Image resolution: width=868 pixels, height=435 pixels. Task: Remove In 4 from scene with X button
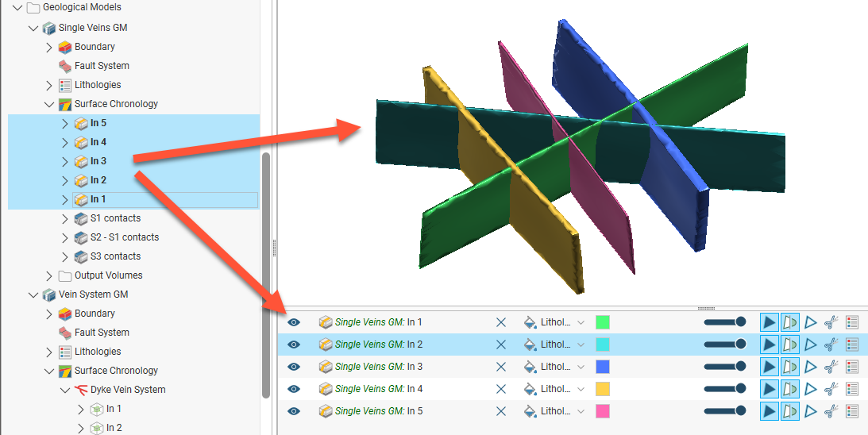click(501, 389)
